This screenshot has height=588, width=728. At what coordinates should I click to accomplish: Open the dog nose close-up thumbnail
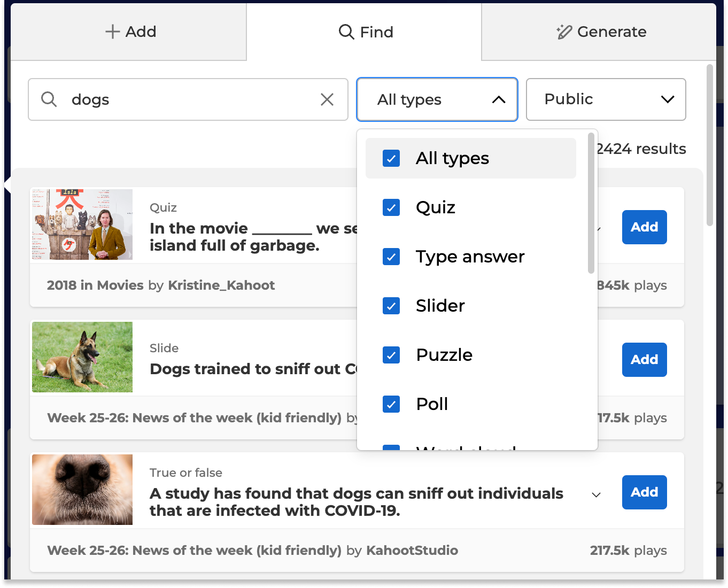click(x=82, y=490)
